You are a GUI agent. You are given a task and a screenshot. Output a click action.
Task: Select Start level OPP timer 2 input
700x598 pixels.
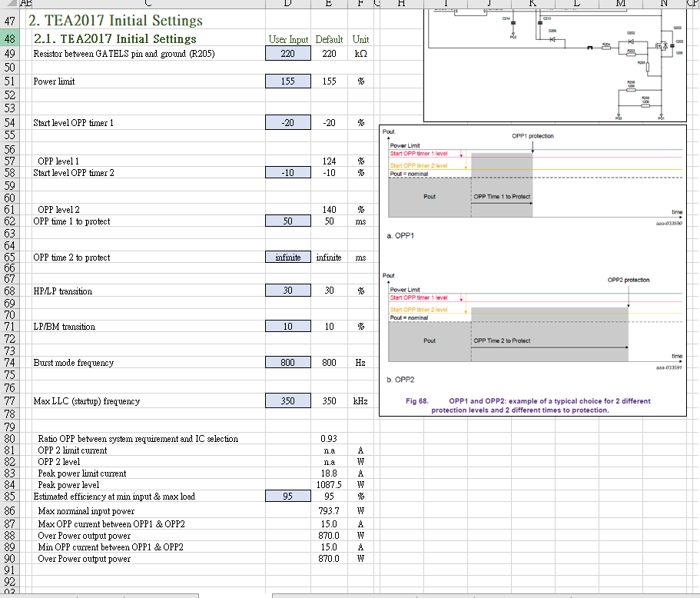click(x=288, y=172)
